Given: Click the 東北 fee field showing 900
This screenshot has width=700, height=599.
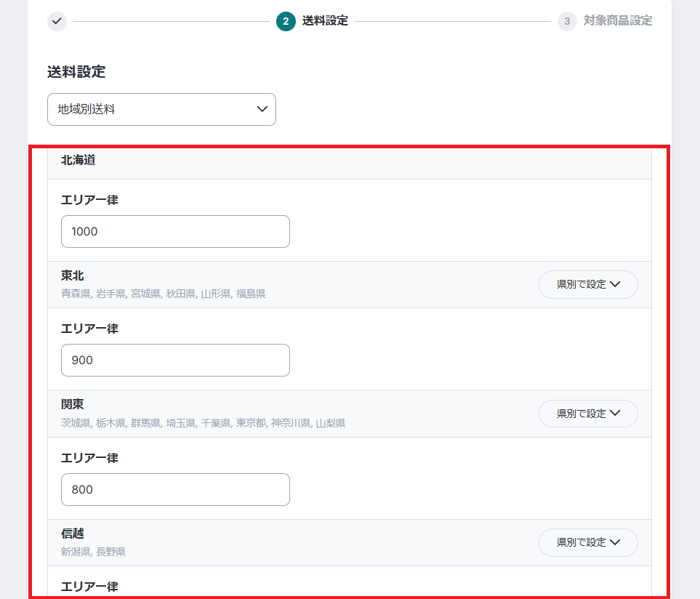Looking at the screenshot, I should click(x=175, y=361).
